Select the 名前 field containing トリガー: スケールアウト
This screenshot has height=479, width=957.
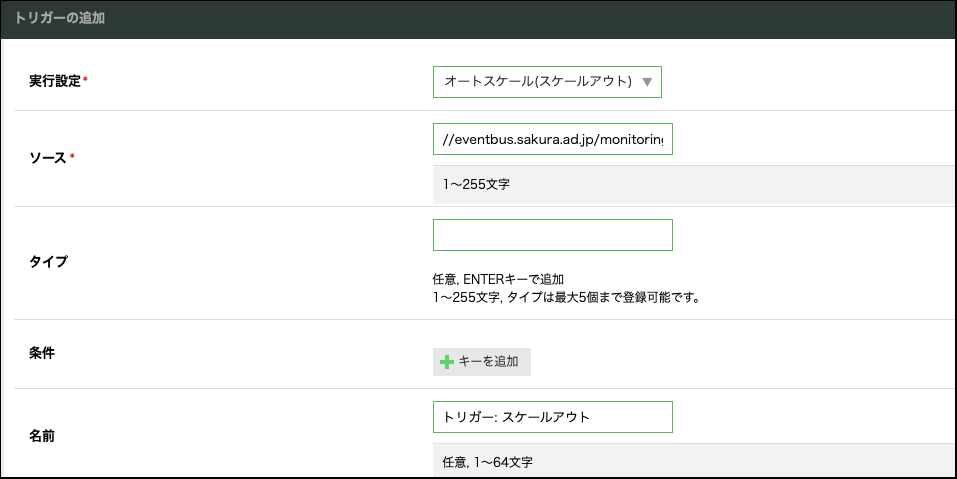552,417
